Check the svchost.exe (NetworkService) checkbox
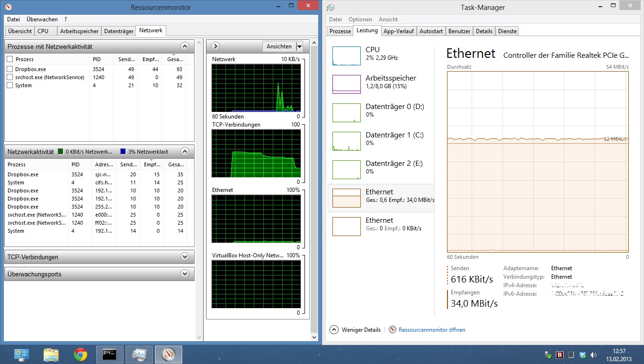Image resolution: width=644 pixels, height=364 pixels. tap(10, 77)
